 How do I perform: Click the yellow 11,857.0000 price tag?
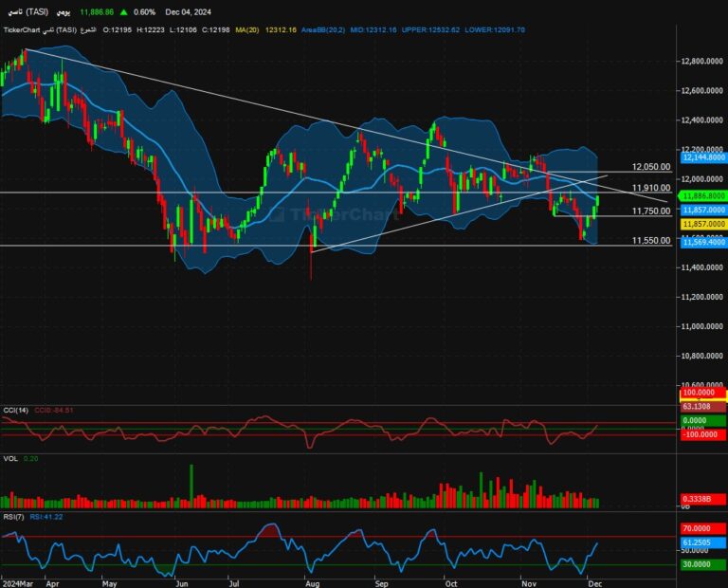point(702,223)
